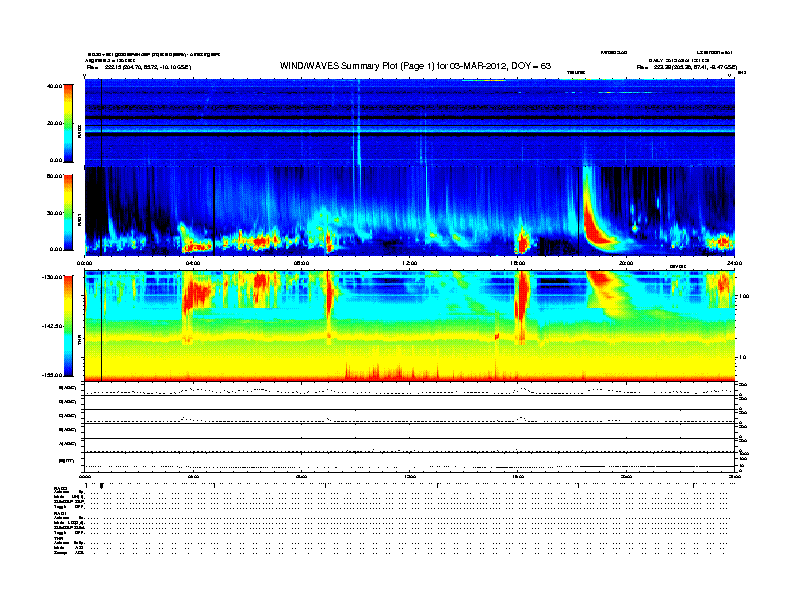Click the RAD2 status heading at bottom left

60,488
